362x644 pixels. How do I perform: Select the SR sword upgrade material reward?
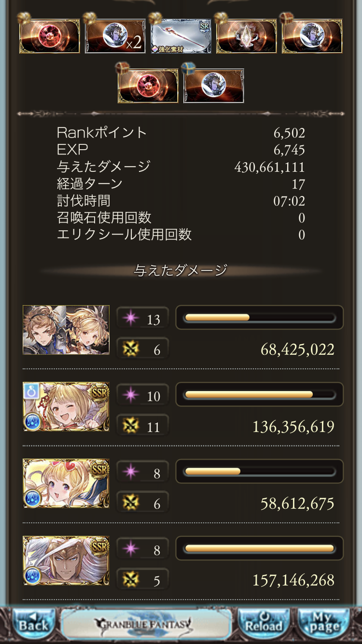click(x=181, y=36)
